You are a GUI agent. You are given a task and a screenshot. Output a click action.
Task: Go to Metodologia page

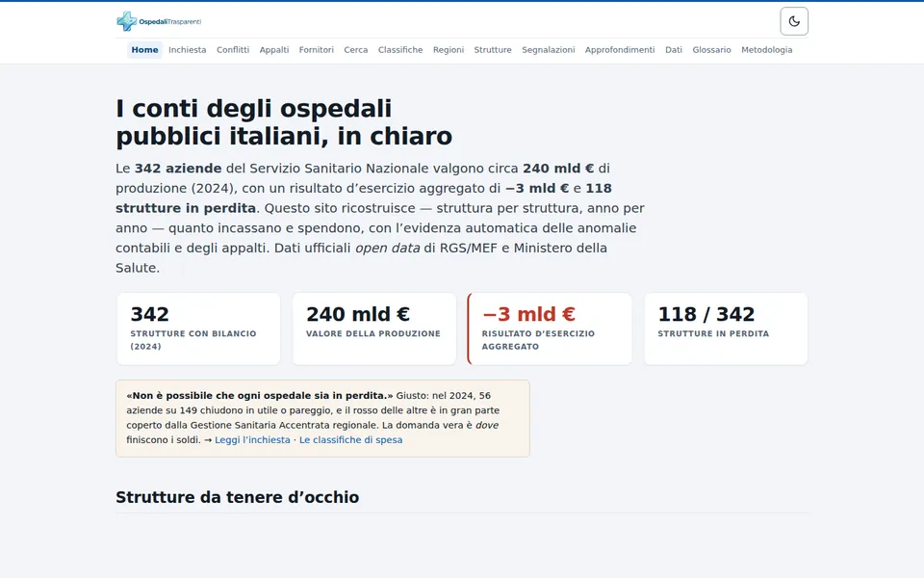(767, 49)
